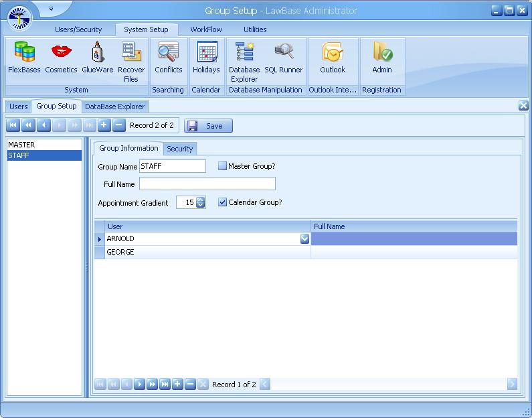Switch to Users/Security ribbon tab
This screenshot has height=418, width=532.
78,29
